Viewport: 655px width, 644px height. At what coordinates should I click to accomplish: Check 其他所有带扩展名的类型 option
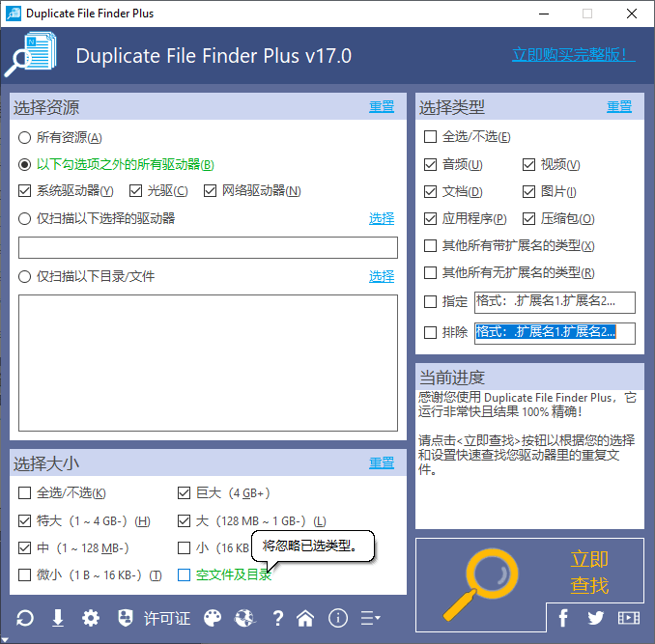point(430,245)
